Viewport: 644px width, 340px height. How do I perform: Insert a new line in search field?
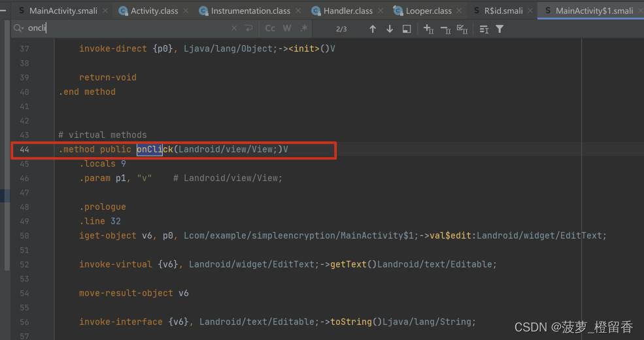249,28
